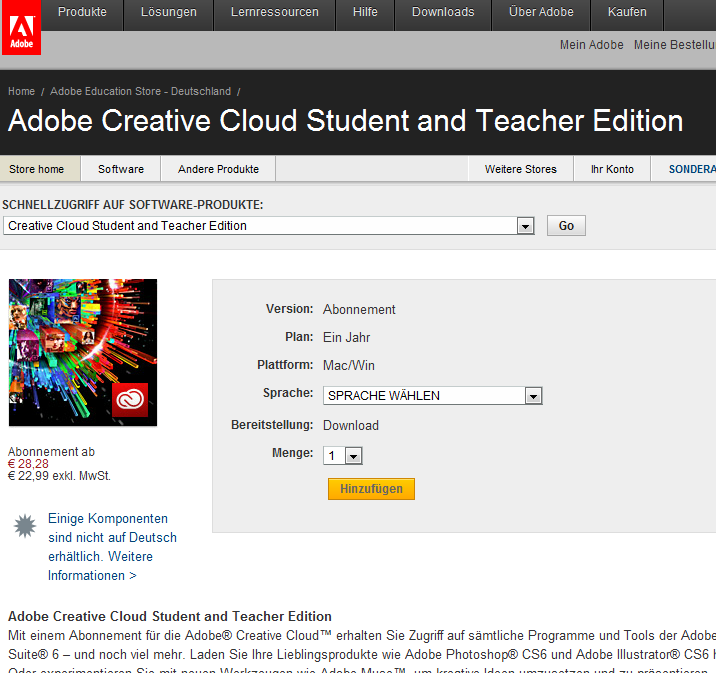
Task: Click the bold product description heading
Action: click(170, 616)
